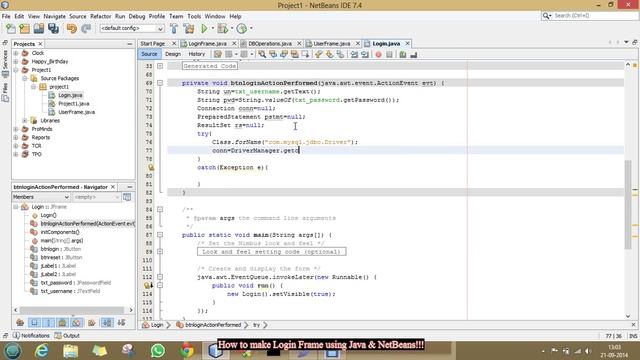Open Google Chrome from the taskbar
This screenshot has width=640, height=360.
(187, 351)
